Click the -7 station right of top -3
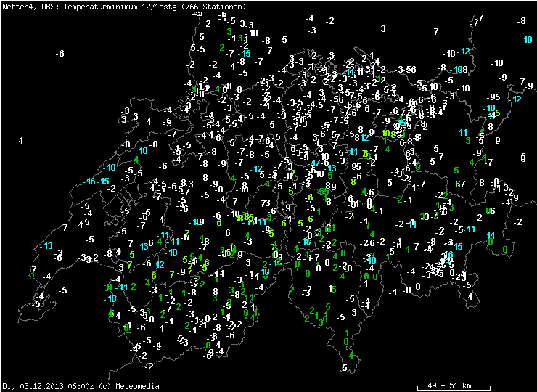Viewport: 537px width, 392px height. pos(434,32)
